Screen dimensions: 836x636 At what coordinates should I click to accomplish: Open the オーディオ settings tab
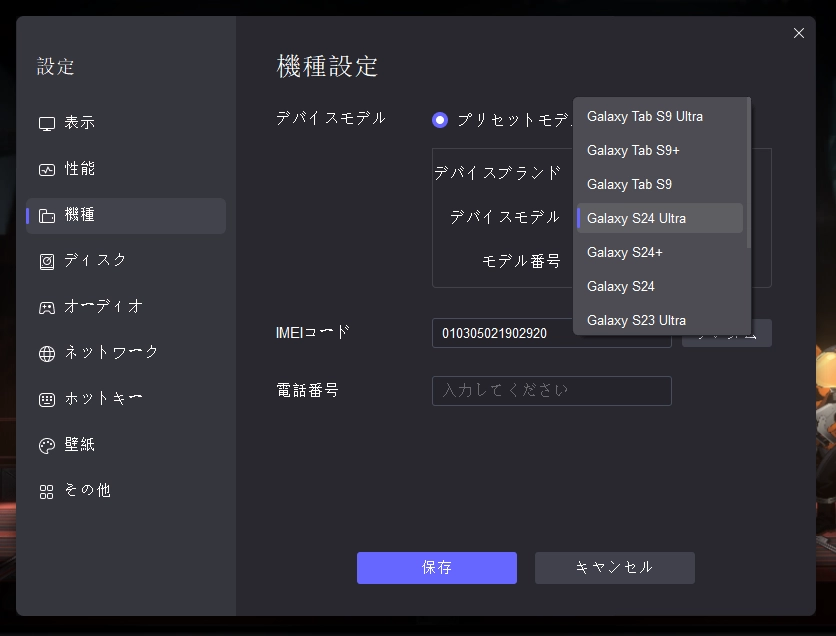126,307
